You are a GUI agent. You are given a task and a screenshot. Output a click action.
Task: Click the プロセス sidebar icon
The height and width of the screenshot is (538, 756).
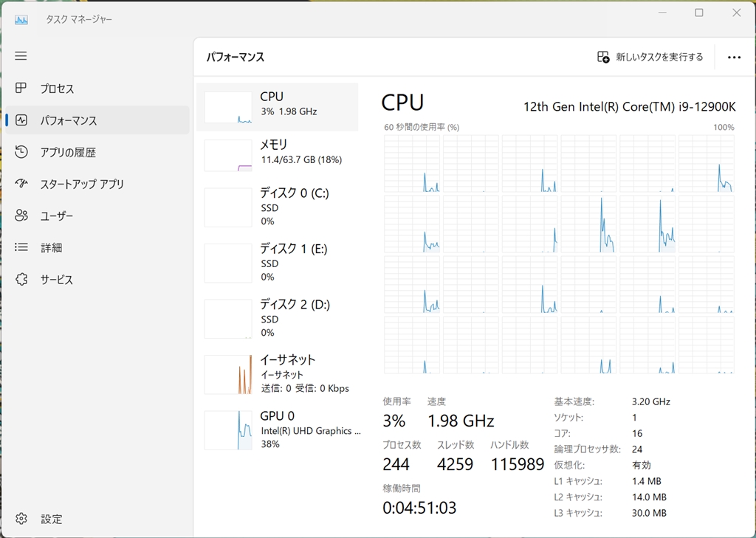(x=21, y=88)
